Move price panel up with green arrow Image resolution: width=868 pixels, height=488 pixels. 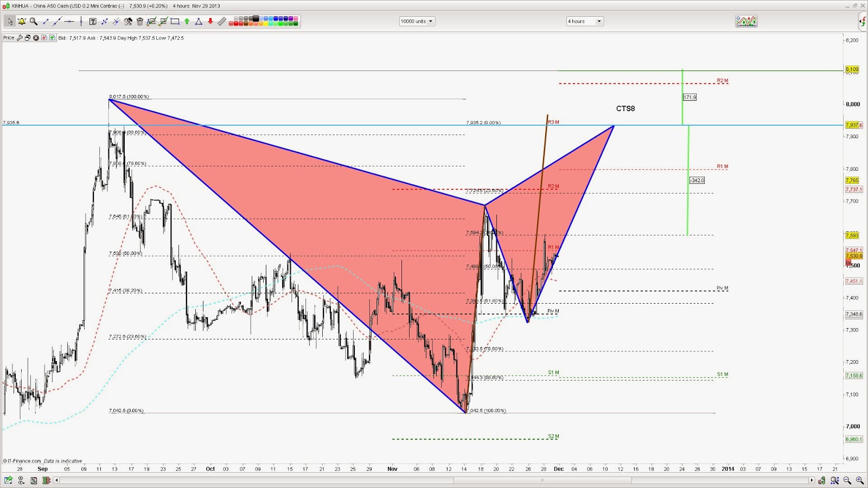click(52, 38)
